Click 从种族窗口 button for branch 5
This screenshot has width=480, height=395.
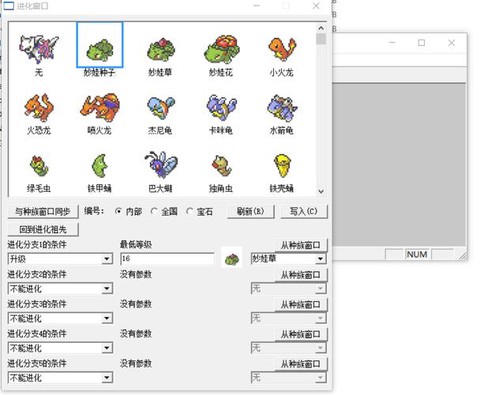[x=301, y=364]
